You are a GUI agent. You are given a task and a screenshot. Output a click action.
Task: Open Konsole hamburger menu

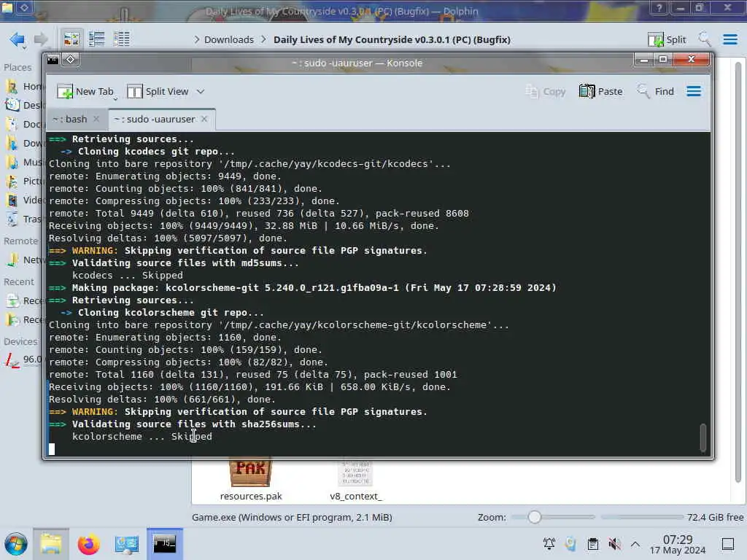pyautogui.click(x=694, y=91)
